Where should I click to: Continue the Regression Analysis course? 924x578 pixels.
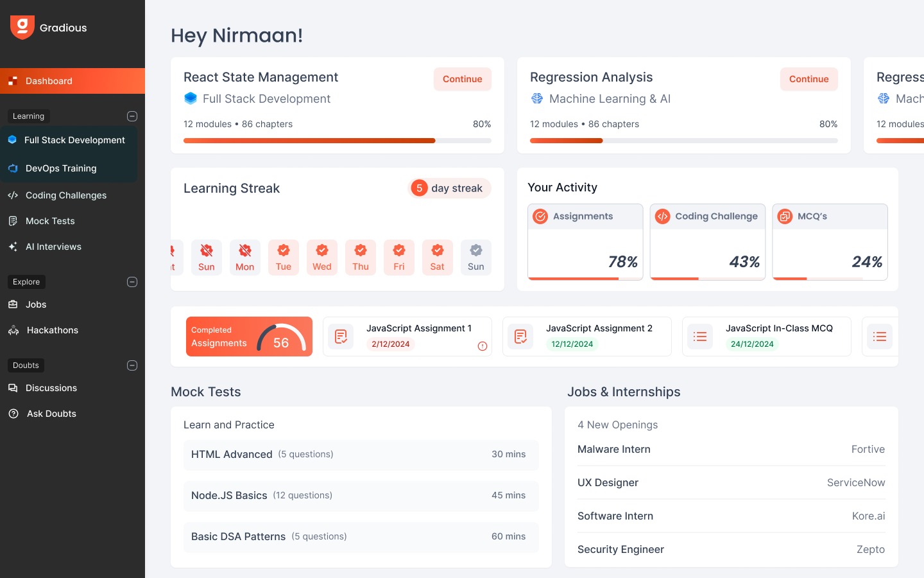[809, 79]
